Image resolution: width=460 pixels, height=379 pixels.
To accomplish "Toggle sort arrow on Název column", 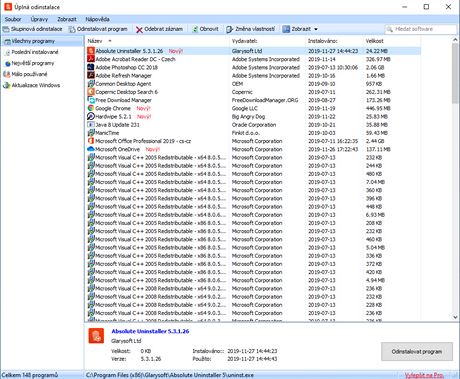I will pyautogui.click(x=110, y=41).
